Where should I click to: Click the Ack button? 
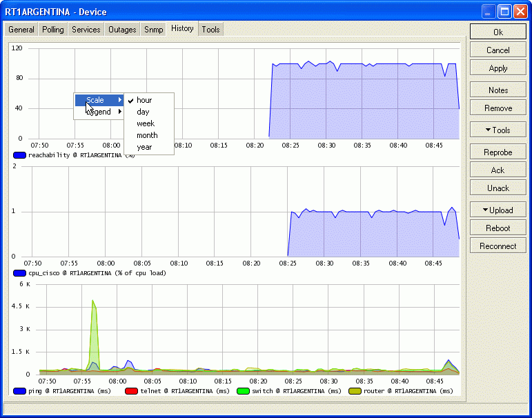coord(497,170)
